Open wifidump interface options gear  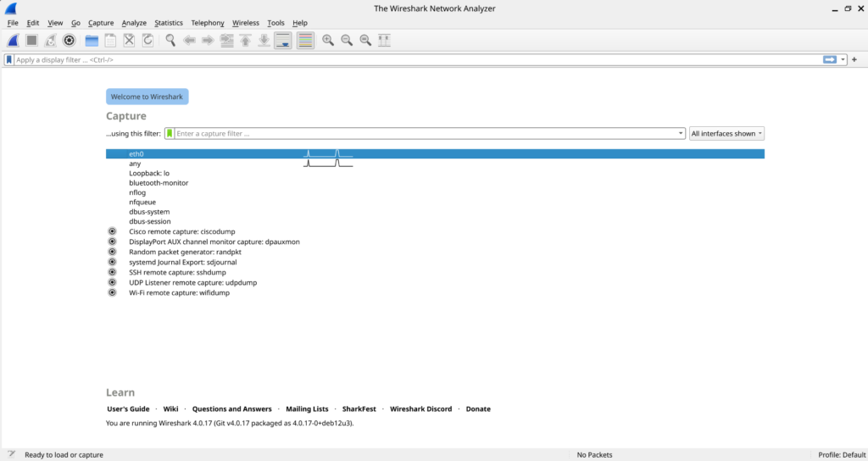click(x=113, y=292)
